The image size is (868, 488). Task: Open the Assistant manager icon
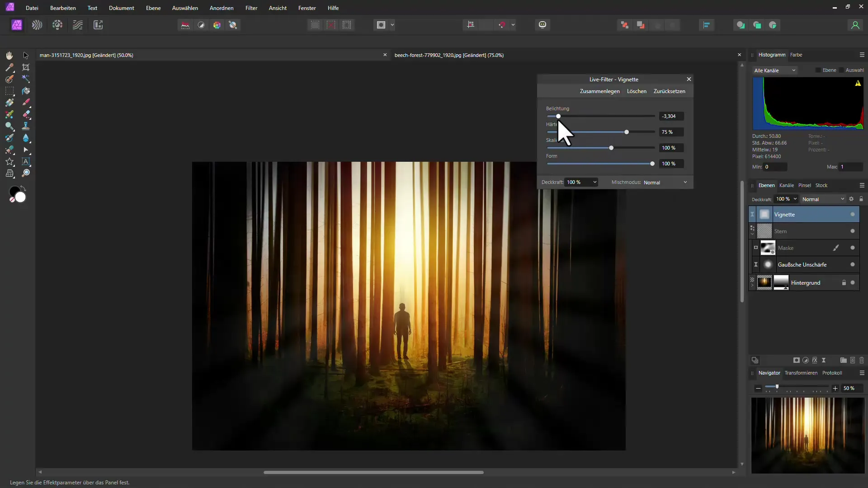coord(542,25)
